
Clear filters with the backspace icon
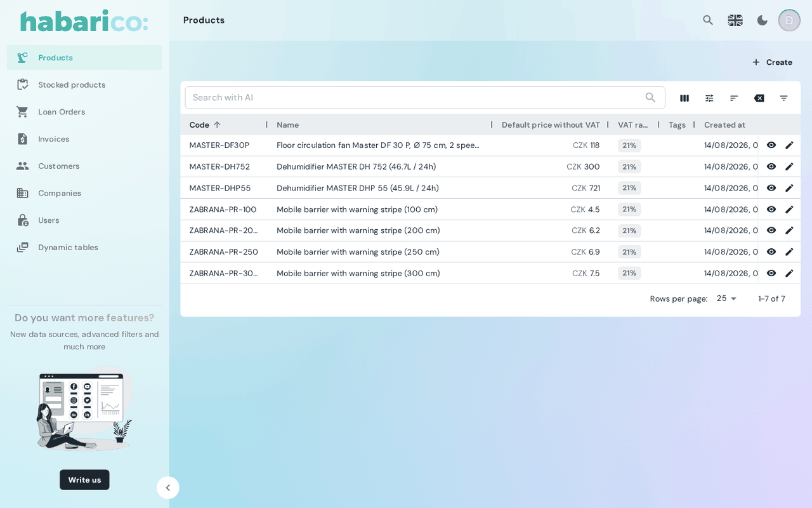tap(759, 98)
